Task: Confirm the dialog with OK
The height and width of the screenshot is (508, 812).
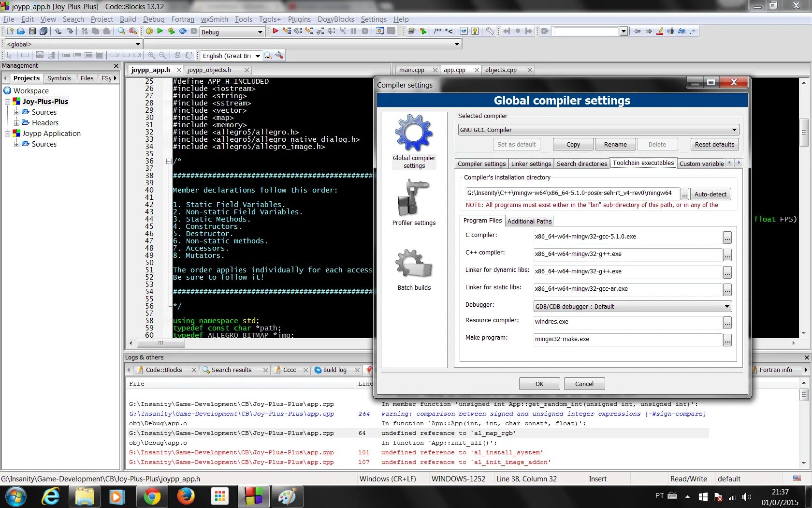Action: pyautogui.click(x=539, y=384)
